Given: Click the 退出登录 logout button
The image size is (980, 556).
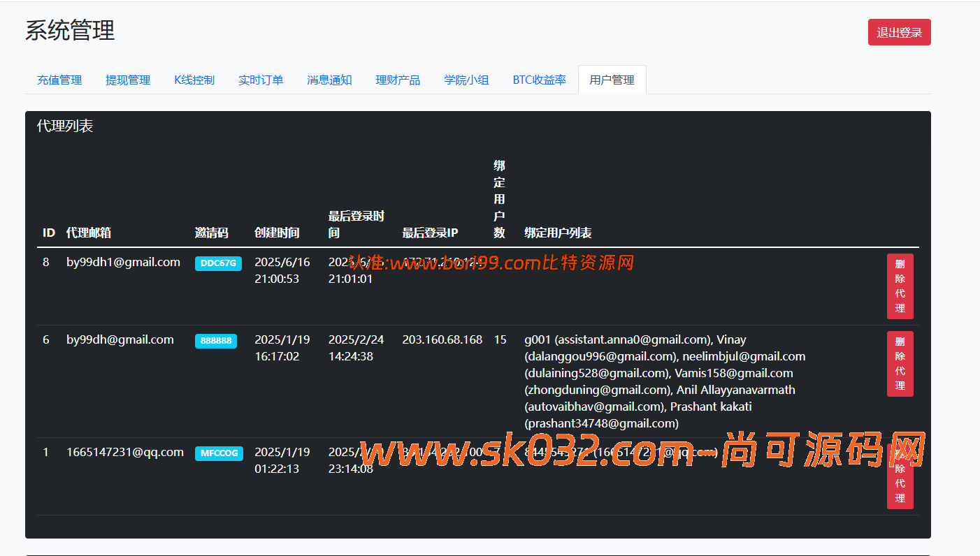Looking at the screenshot, I should click(899, 32).
